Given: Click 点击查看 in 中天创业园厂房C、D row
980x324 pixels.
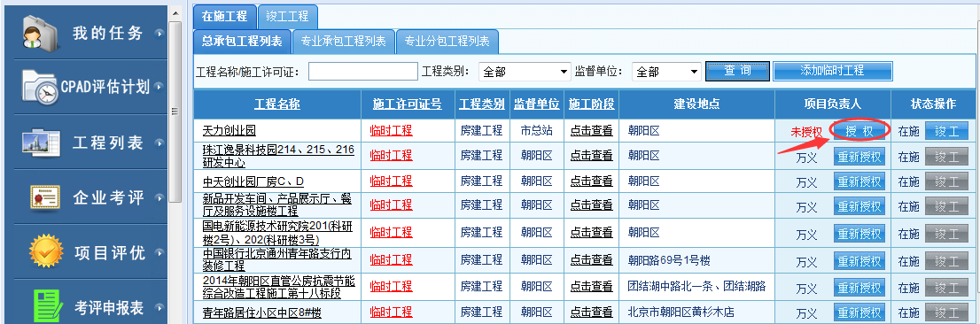Looking at the screenshot, I should coord(591,181).
